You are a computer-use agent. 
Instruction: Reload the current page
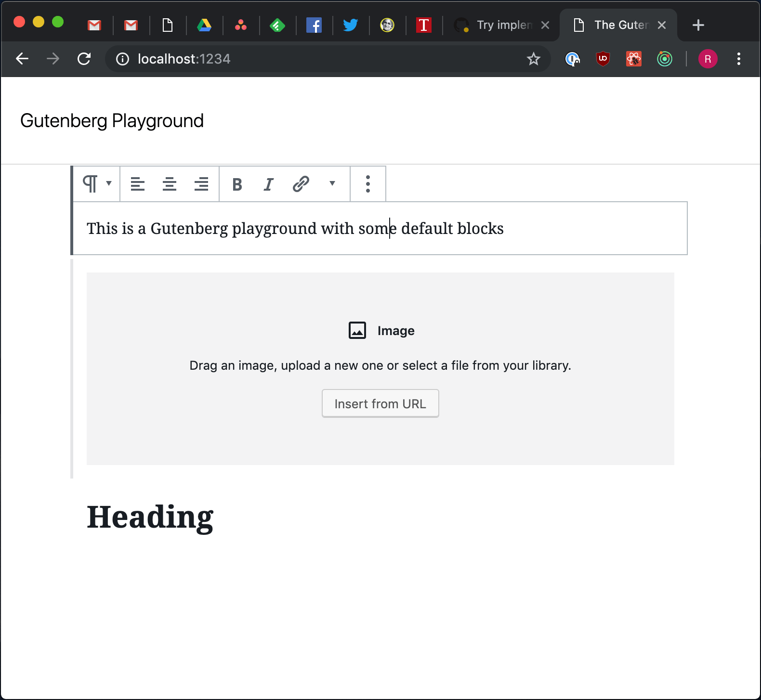pyautogui.click(x=84, y=59)
